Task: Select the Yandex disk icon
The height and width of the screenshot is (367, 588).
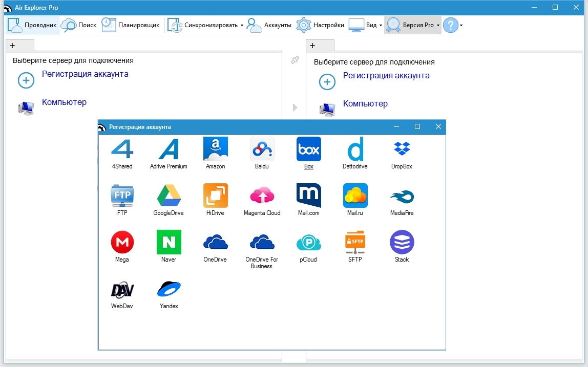Action: pos(169,289)
